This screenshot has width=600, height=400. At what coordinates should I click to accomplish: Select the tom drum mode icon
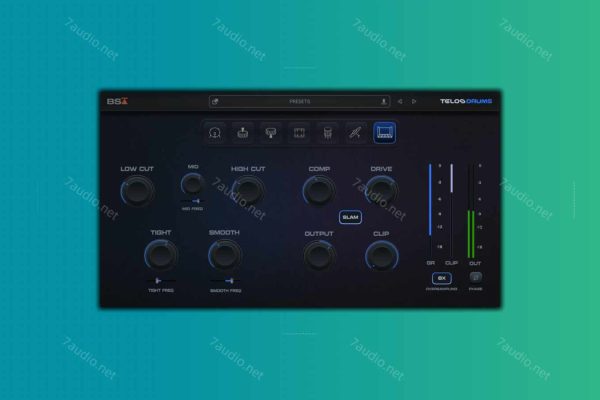pyautogui.click(x=271, y=133)
